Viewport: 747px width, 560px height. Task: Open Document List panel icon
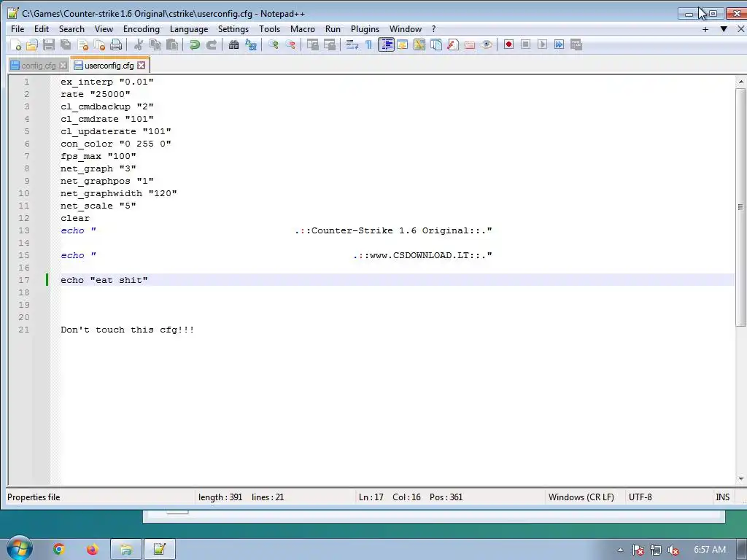436,44
